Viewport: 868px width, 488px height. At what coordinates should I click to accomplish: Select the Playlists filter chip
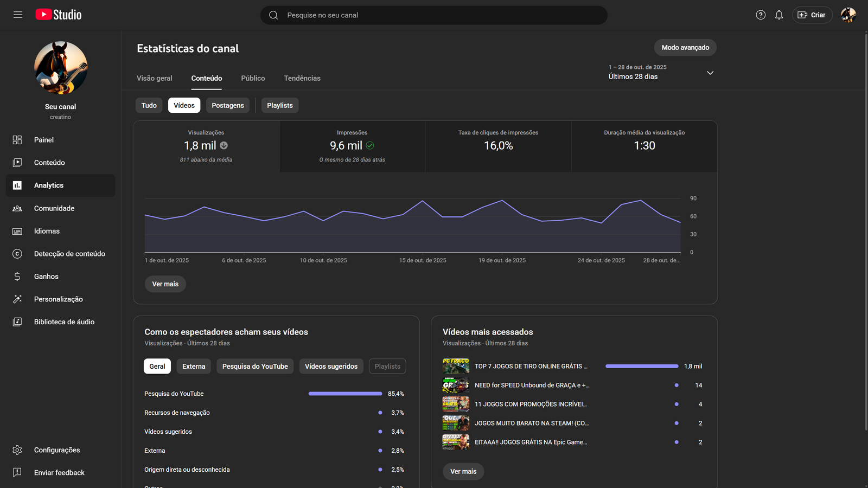click(280, 105)
